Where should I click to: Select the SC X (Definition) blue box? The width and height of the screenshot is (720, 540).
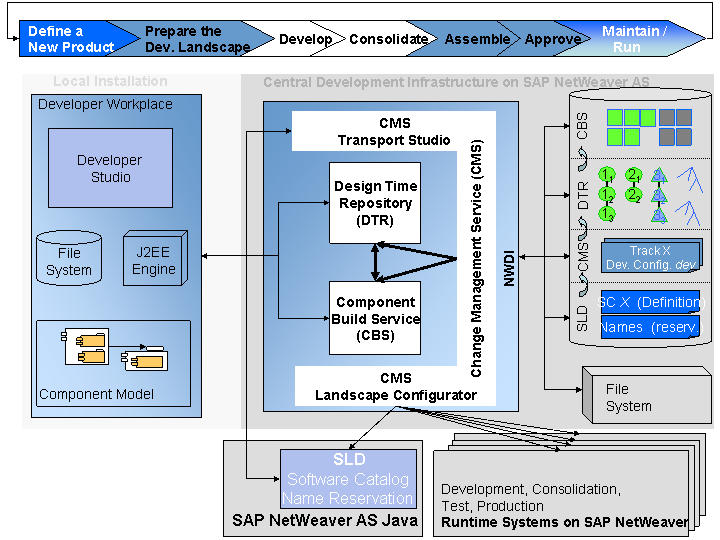[x=651, y=302]
